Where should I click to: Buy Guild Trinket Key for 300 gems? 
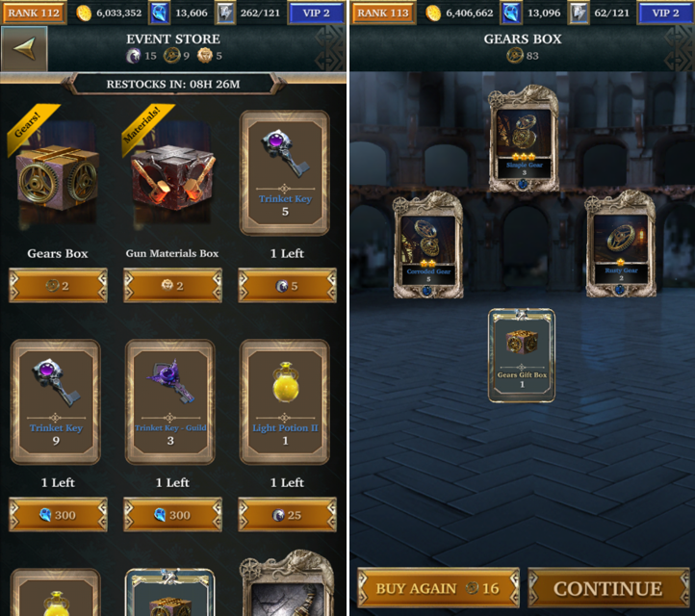click(172, 515)
